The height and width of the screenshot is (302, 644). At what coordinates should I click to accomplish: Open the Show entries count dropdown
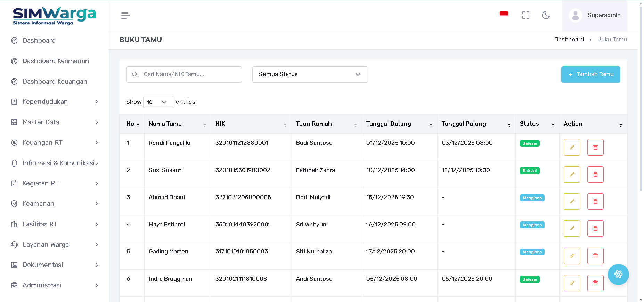pyautogui.click(x=158, y=102)
